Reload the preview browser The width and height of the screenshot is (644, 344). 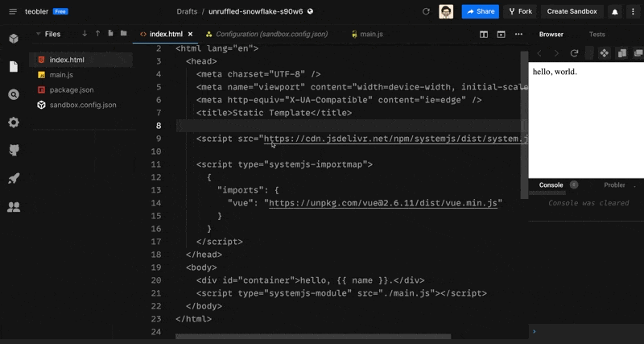574,53
